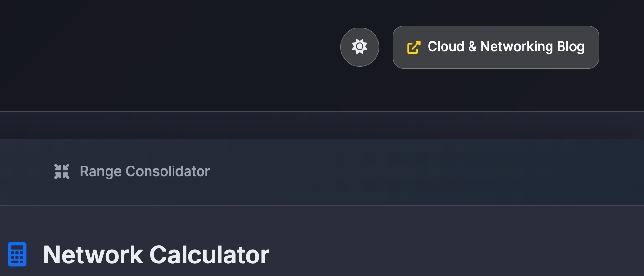Click the word "Blog" in the header button
The width and height of the screenshot is (644, 276).
(x=571, y=47)
